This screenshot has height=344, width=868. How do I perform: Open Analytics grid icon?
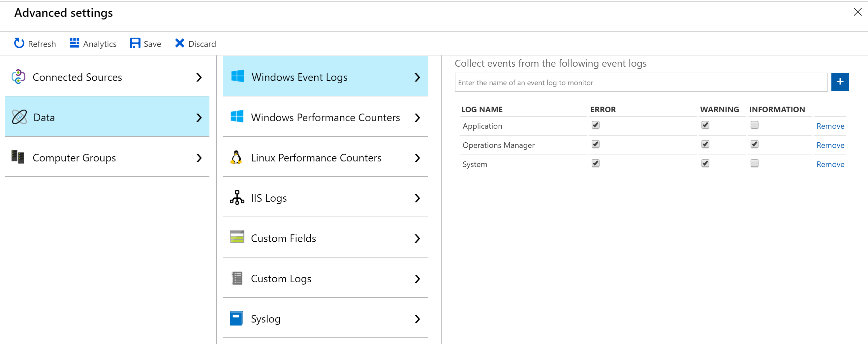(74, 43)
